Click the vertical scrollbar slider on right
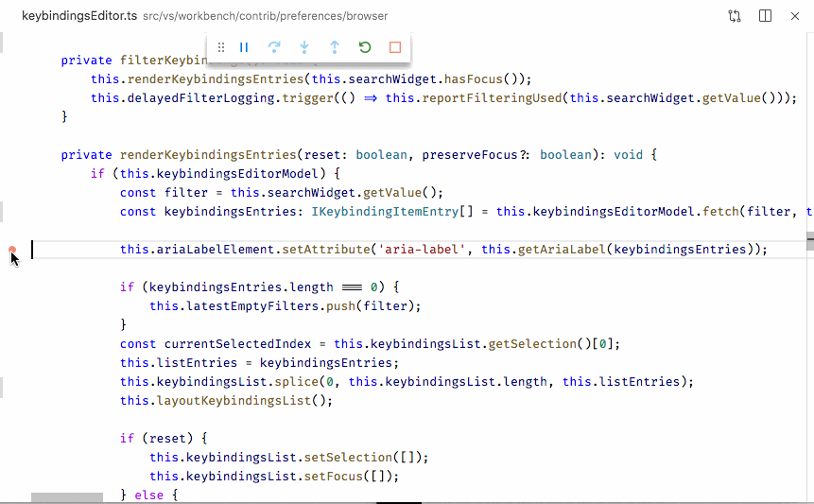This screenshot has width=814, height=504. [809, 240]
